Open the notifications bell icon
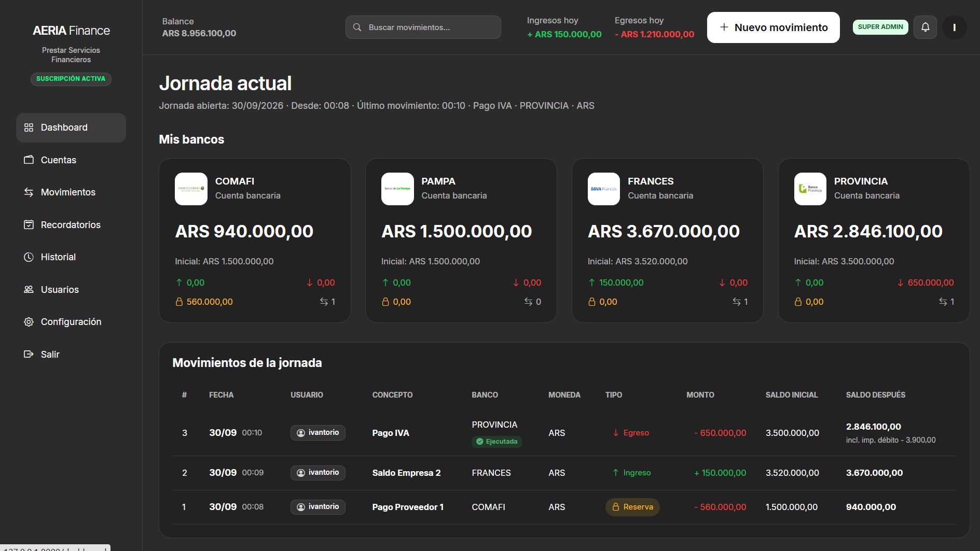The height and width of the screenshot is (551, 980). (925, 27)
